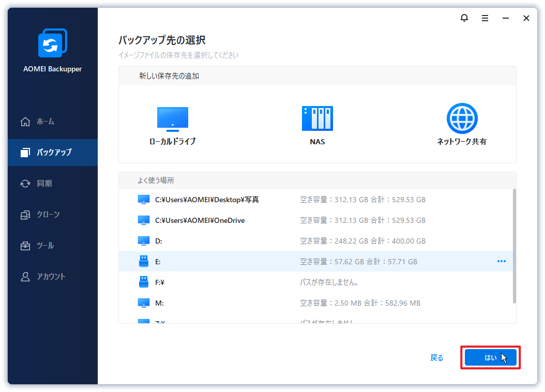Open the three-dot options for E: drive

coord(501,262)
